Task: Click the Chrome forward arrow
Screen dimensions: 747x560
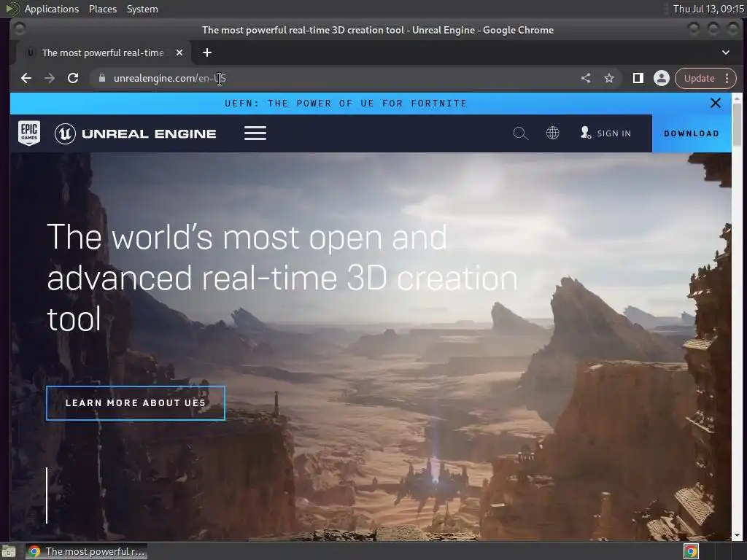Action: tap(50, 78)
